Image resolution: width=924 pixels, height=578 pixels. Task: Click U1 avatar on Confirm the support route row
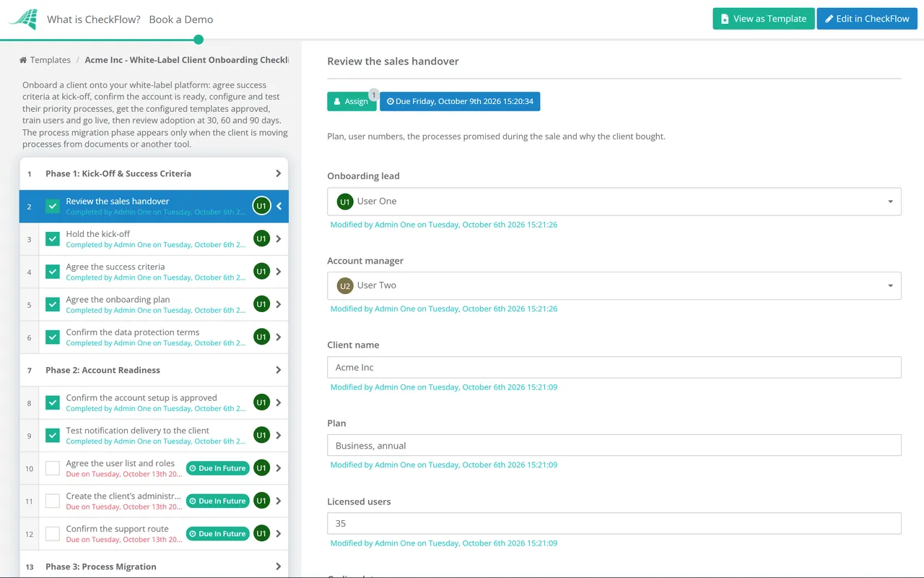pos(261,533)
